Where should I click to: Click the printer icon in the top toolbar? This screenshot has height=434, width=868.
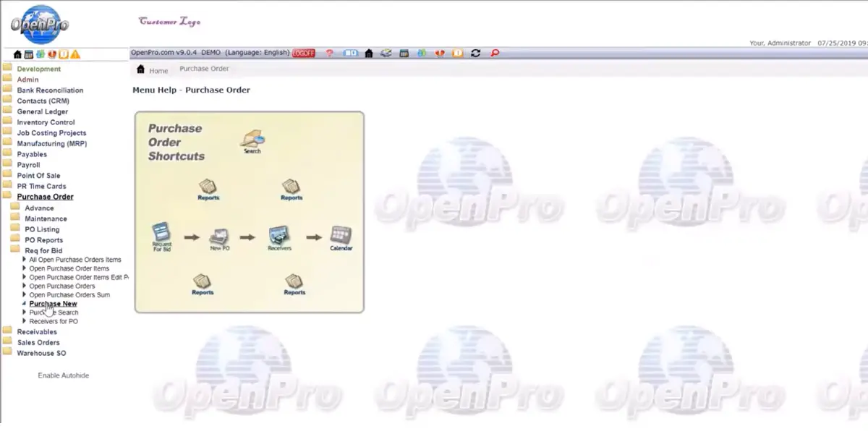click(386, 53)
